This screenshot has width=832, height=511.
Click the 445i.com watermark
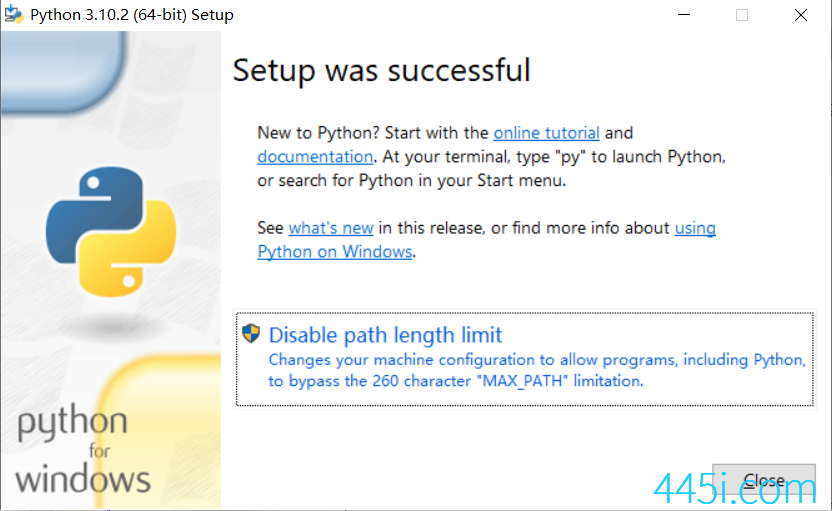[x=734, y=488]
